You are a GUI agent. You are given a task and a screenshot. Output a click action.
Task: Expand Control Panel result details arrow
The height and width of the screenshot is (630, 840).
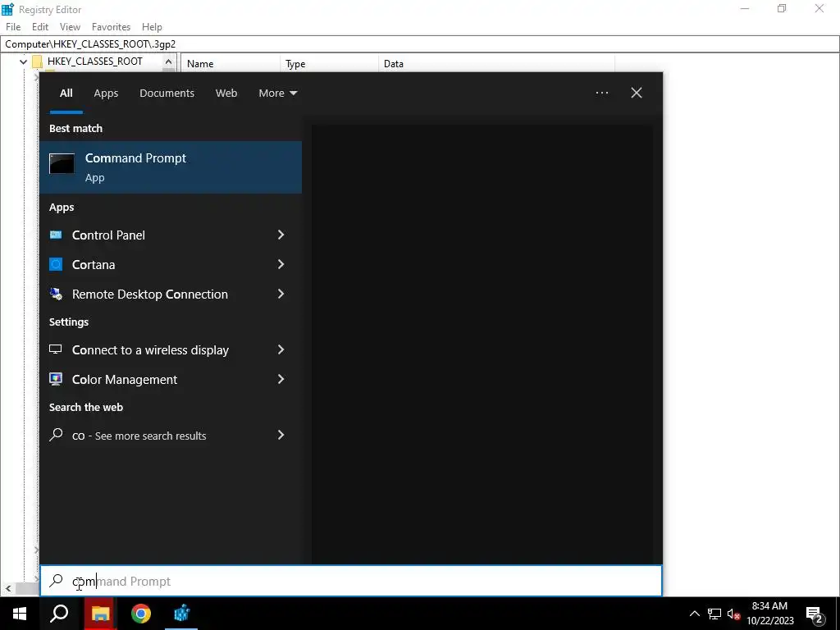click(281, 235)
